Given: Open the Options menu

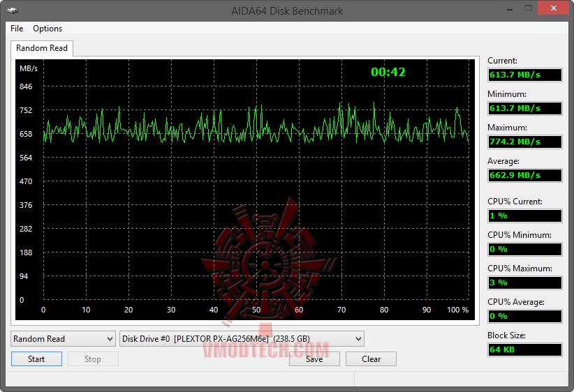Looking at the screenshot, I should [47, 29].
